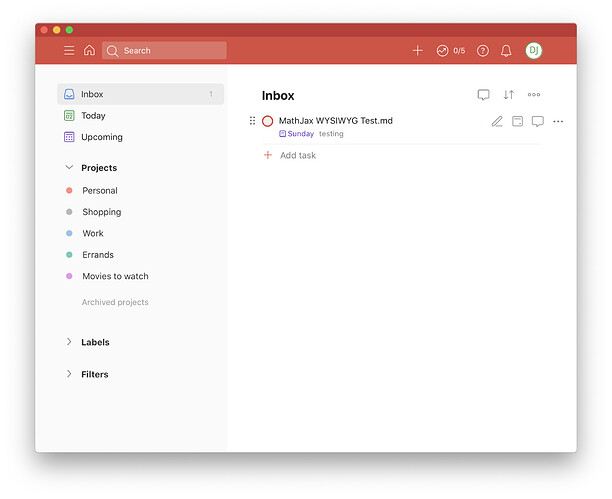Open the Upcoming view
Viewport: 612px width, 499px height.
coord(102,137)
